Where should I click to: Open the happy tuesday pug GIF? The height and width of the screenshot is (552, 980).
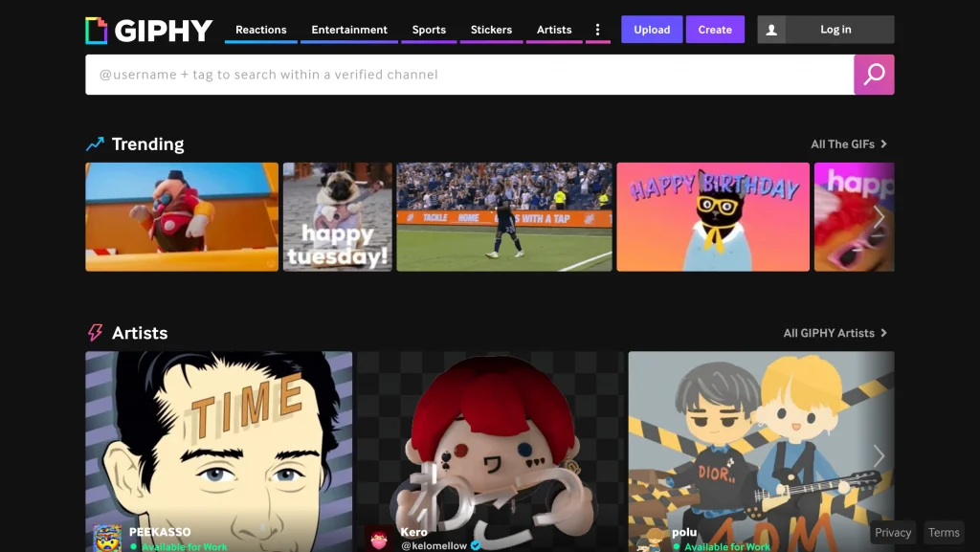[338, 216]
